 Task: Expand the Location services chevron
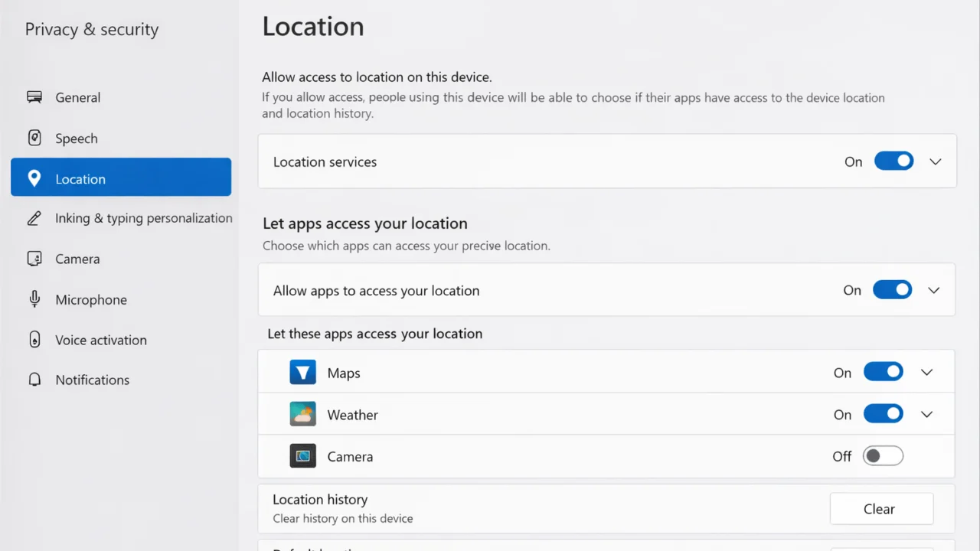click(x=935, y=161)
